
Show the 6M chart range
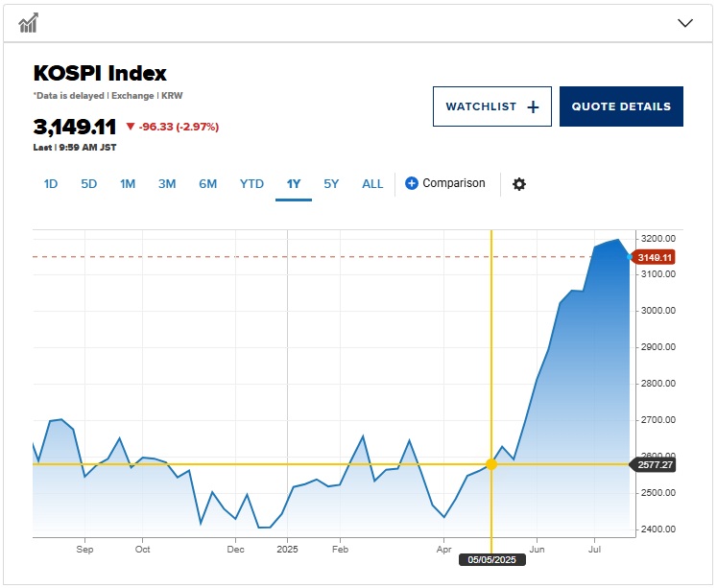207,183
